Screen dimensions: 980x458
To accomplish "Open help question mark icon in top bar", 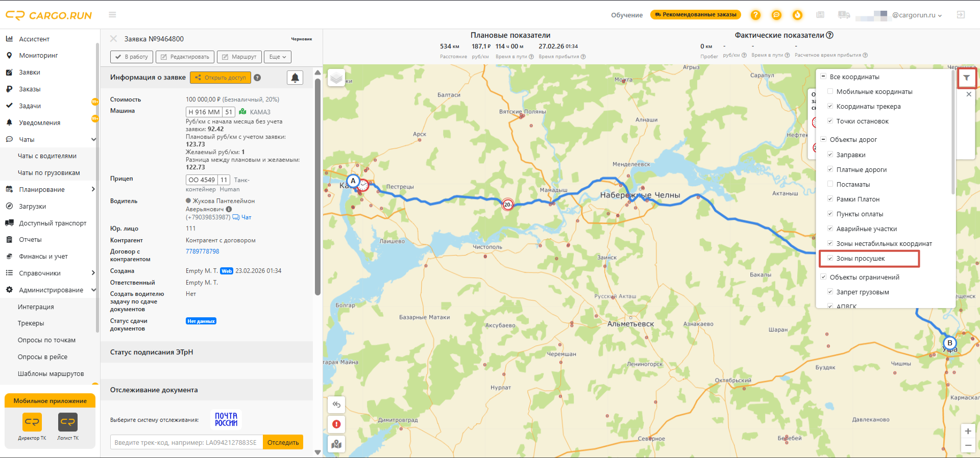I will 755,15.
